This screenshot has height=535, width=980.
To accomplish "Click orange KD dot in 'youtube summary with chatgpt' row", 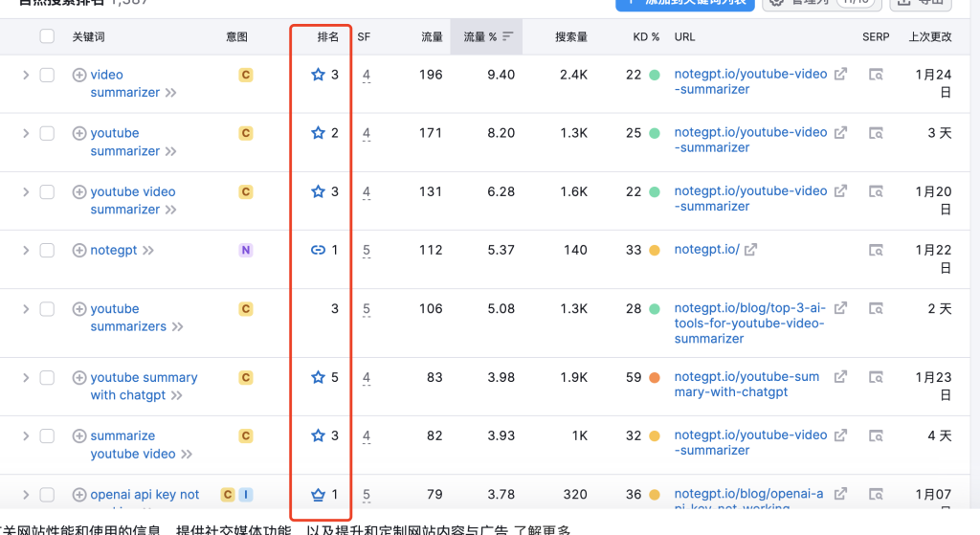I will click(655, 377).
